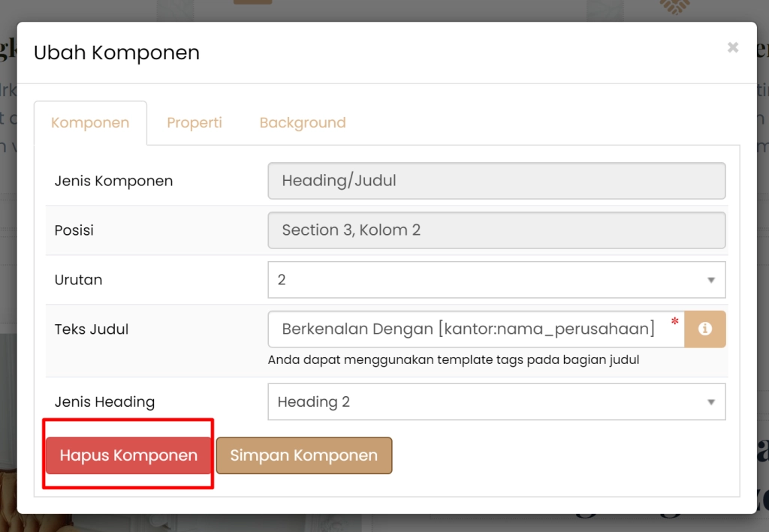
Task: Click the Ubah Komponen dialog title
Action: click(116, 53)
